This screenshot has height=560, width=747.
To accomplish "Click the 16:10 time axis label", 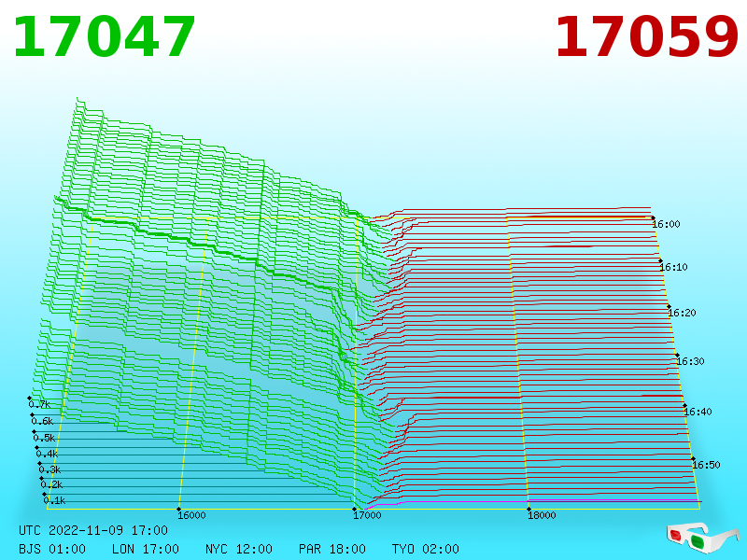I will pyautogui.click(x=673, y=267).
